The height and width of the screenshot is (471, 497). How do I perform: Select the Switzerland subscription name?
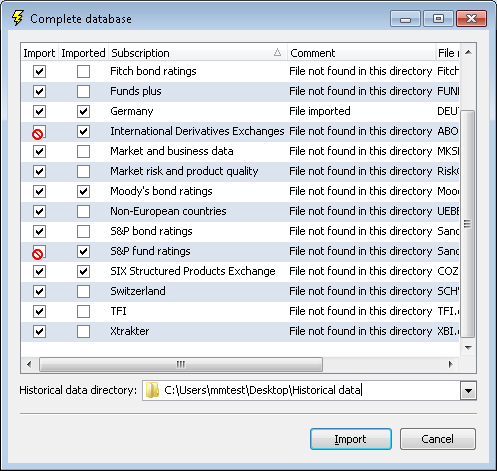pos(138,291)
